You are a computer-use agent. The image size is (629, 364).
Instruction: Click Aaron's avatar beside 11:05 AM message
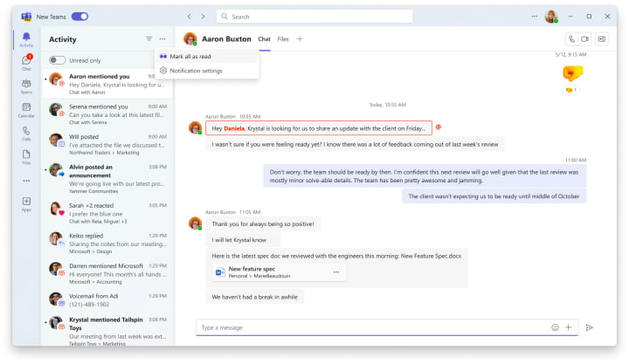tap(196, 223)
